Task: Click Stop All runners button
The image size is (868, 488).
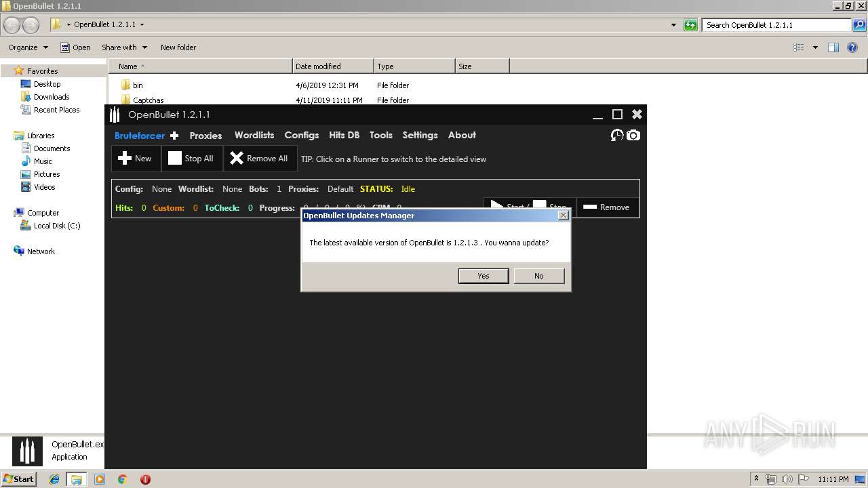Action: (192, 159)
